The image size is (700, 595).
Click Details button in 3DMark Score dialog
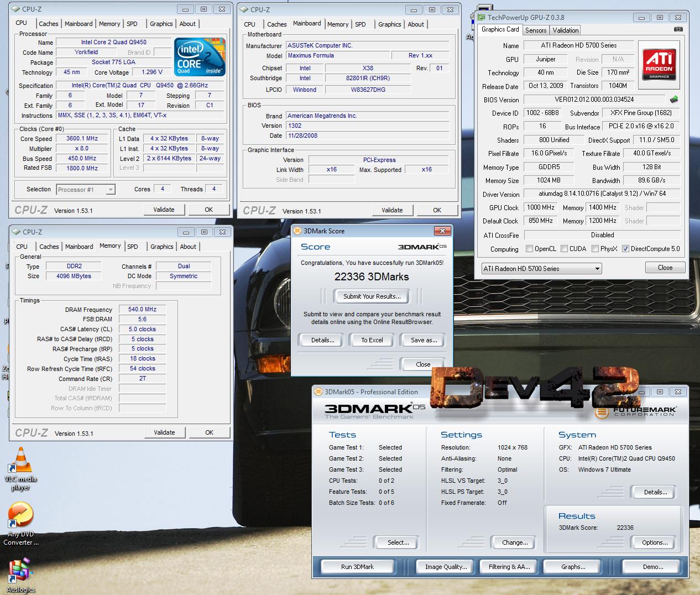pos(322,340)
